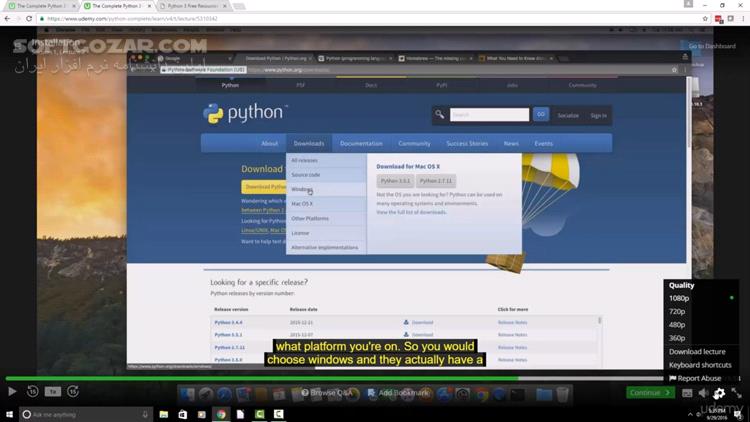Viewport: 750px width, 422px height.
Task: Click Python 2.7.11 download button
Action: tap(436, 181)
